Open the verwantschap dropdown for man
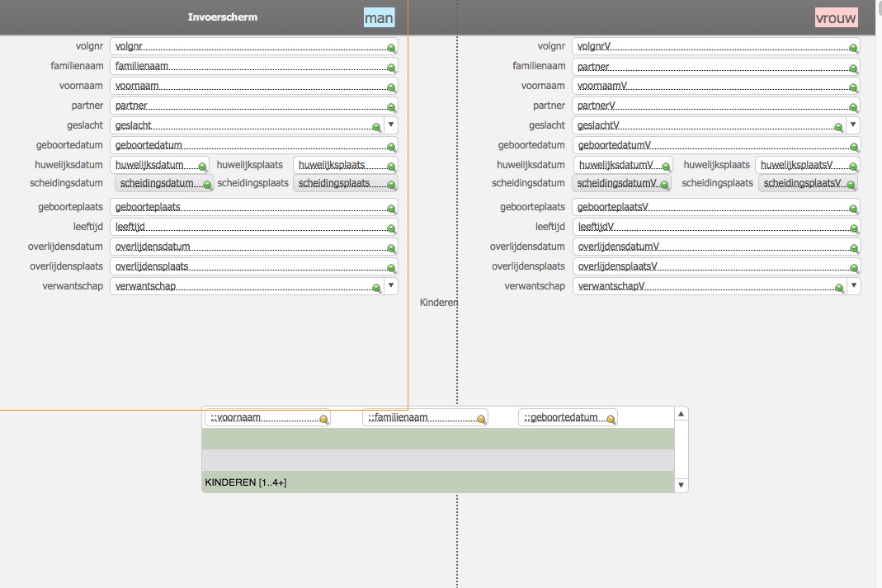 click(391, 285)
